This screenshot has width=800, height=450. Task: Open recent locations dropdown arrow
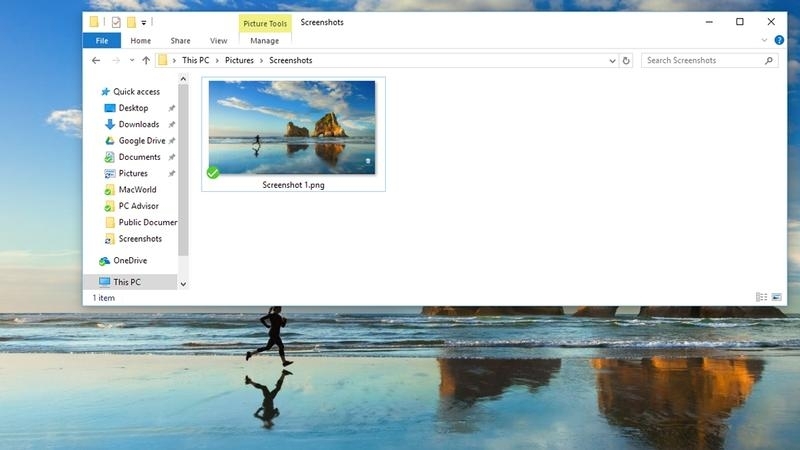(x=132, y=60)
